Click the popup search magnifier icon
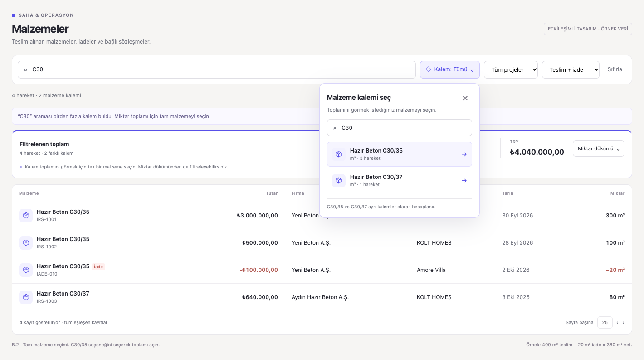This screenshot has width=644, height=360. pos(335,128)
